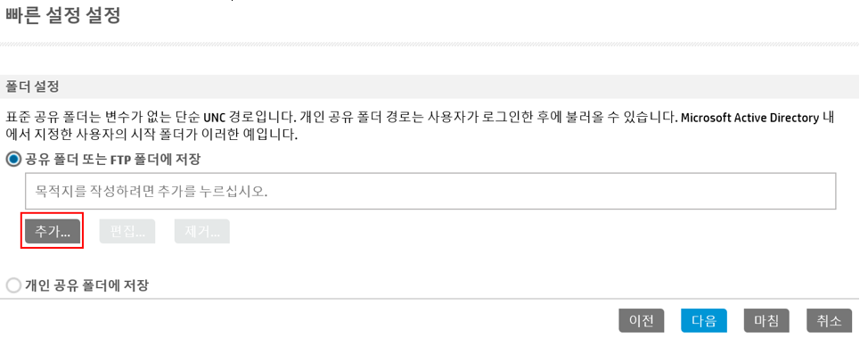The height and width of the screenshot is (346, 868).
Task: Proceed with the blue 다음 button
Action: pyautogui.click(x=704, y=320)
